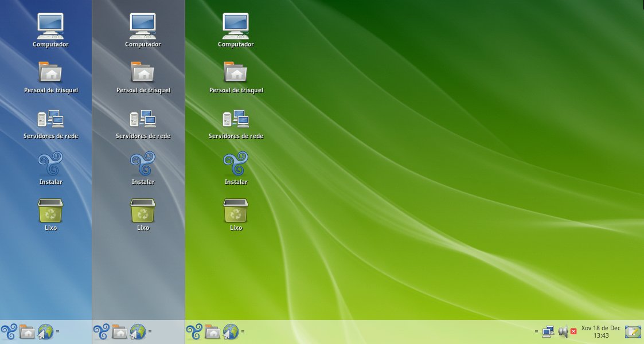The image size is (644, 344).
Task: Open the Lixo trash bin on gray desktop
Action: pos(143,210)
